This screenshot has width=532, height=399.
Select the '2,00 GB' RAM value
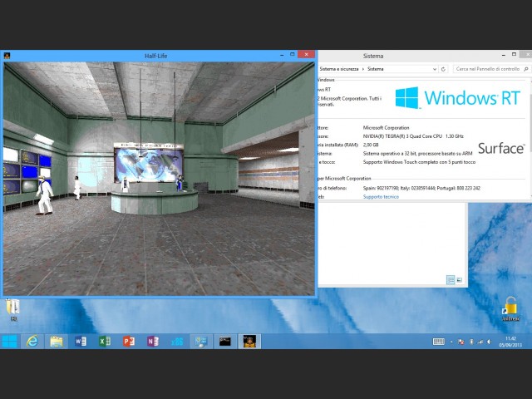pos(371,145)
